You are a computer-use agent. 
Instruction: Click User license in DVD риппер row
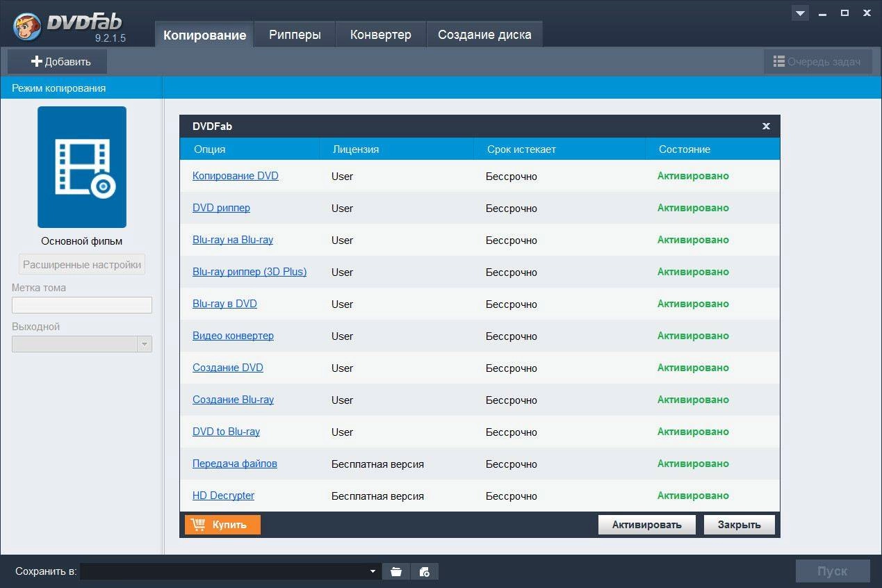click(x=342, y=209)
